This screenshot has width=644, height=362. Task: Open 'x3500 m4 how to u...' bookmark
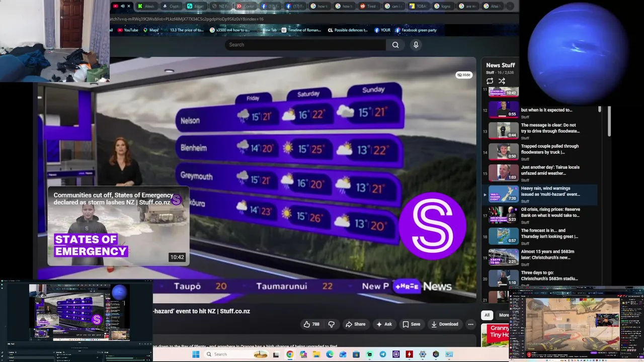tap(230, 30)
